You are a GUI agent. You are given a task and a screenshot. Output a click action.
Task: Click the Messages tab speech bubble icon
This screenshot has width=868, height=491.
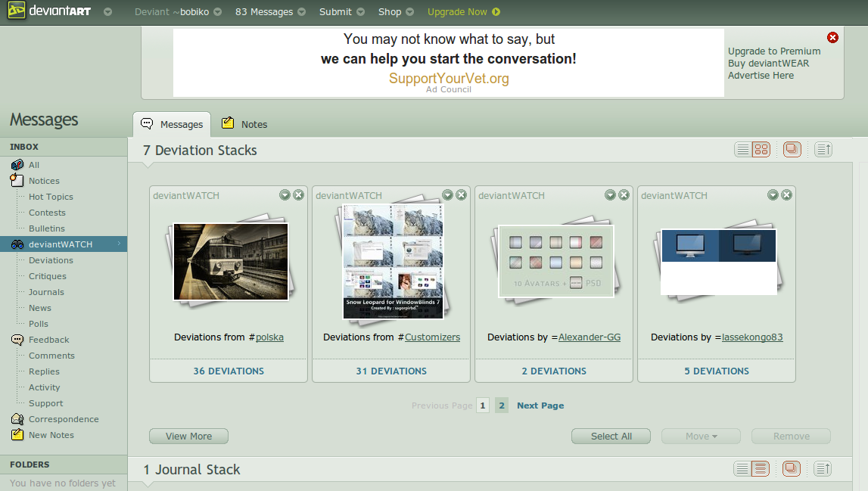tap(147, 123)
